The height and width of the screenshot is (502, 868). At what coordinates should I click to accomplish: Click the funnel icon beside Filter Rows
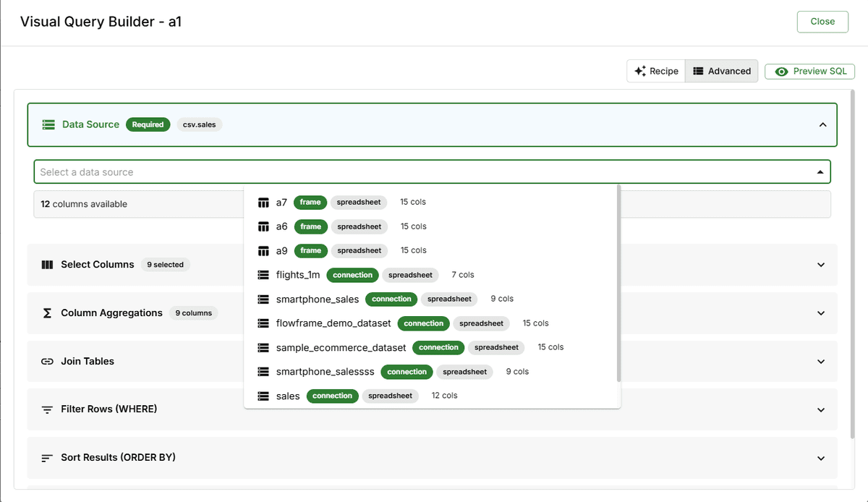pyautogui.click(x=46, y=409)
